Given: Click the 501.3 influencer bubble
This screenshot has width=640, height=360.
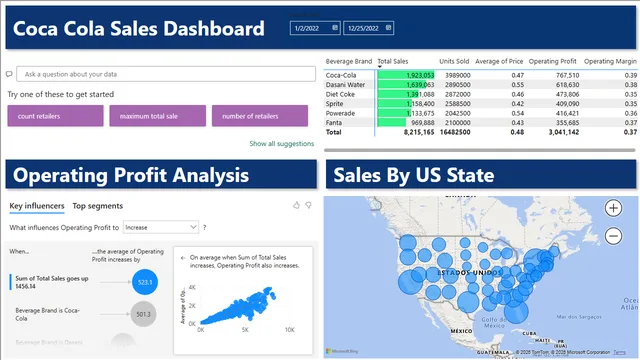Looking at the screenshot, I should (143, 314).
